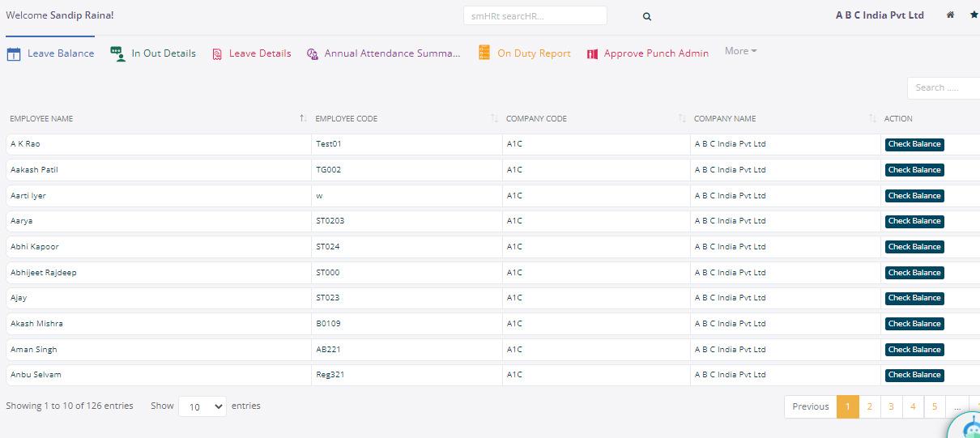
Task: Go to page 3 of results
Action: (891, 406)
